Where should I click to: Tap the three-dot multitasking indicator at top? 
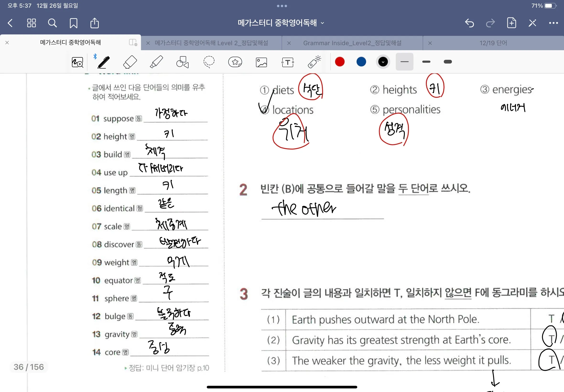pos(282,6)
